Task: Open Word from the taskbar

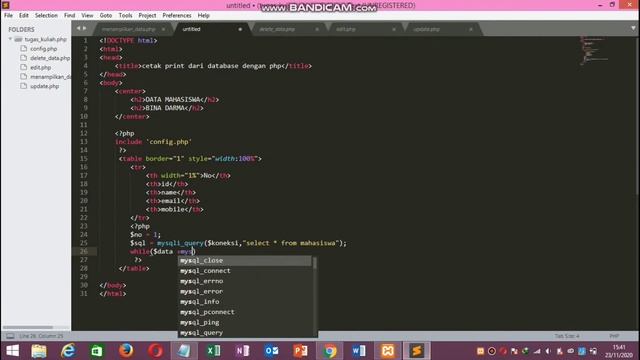Action: tap(359, 351)
